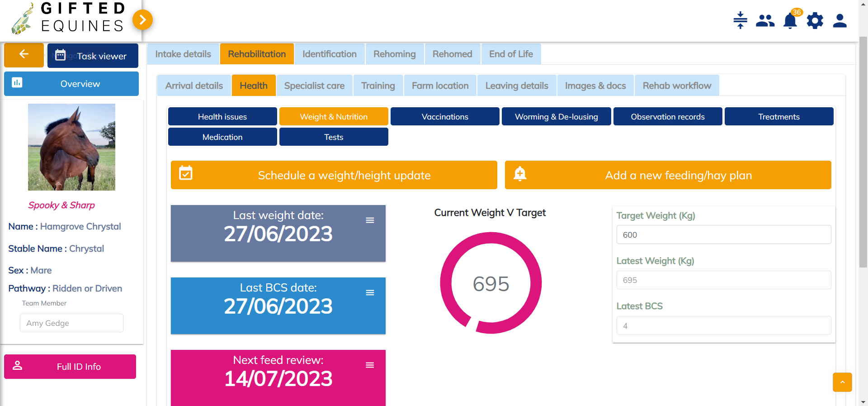The height and width of the screenshot is (406, 868).
Task: Open the settings gear icon
Action: pos(815,21)
